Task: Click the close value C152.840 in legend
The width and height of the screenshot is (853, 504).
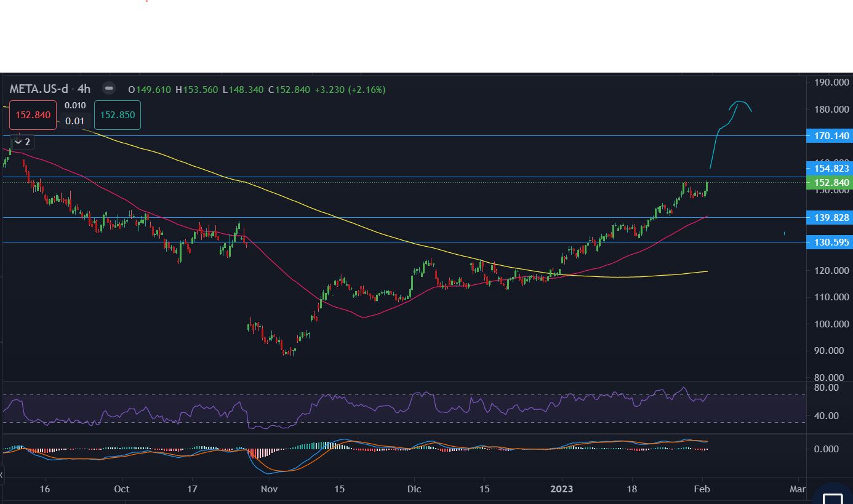Action: pyautogui.click(x=289, y=90)
